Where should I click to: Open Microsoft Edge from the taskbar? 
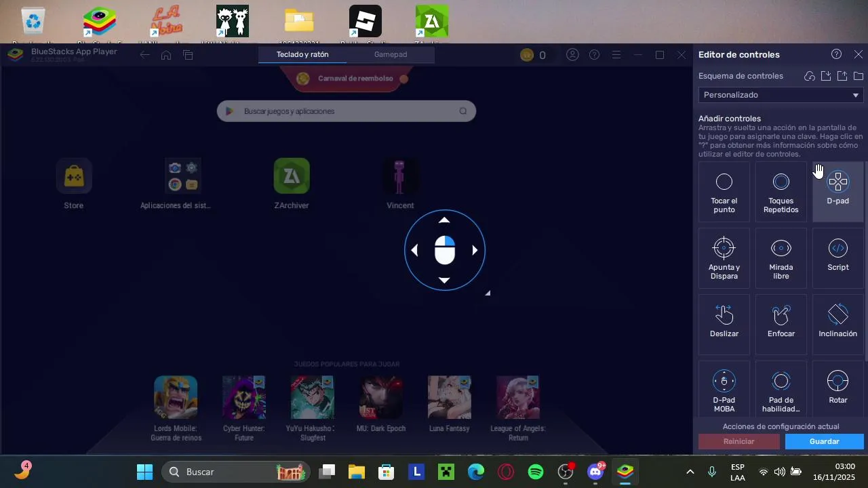tap(476, 472)
